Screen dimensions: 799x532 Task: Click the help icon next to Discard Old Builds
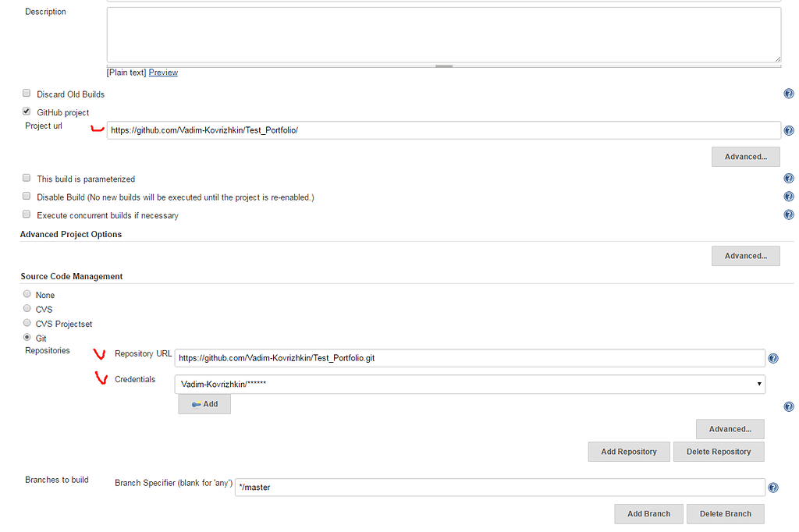click(x=788, y=93)
